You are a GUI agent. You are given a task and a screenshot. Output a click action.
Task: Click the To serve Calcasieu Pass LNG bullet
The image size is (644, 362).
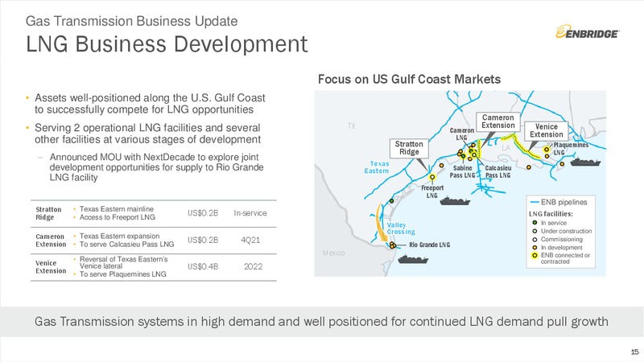(x=126, y=245)
